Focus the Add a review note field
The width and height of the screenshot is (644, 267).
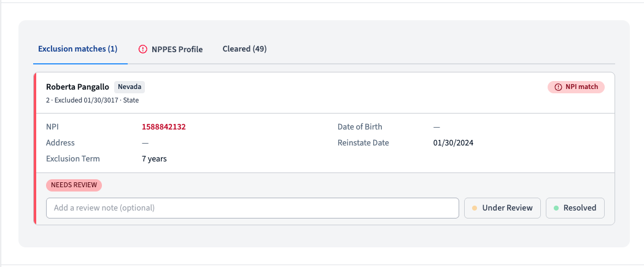(252, 208)
